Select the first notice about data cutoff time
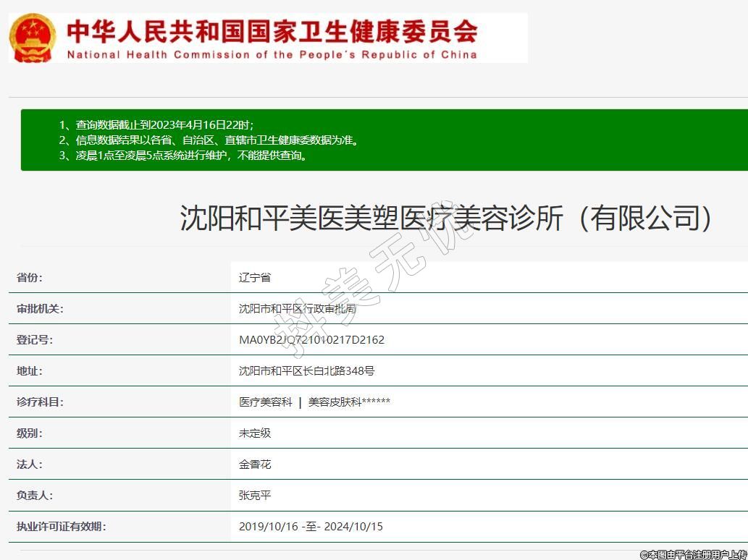Screen dimensions: 748x560 156,124
